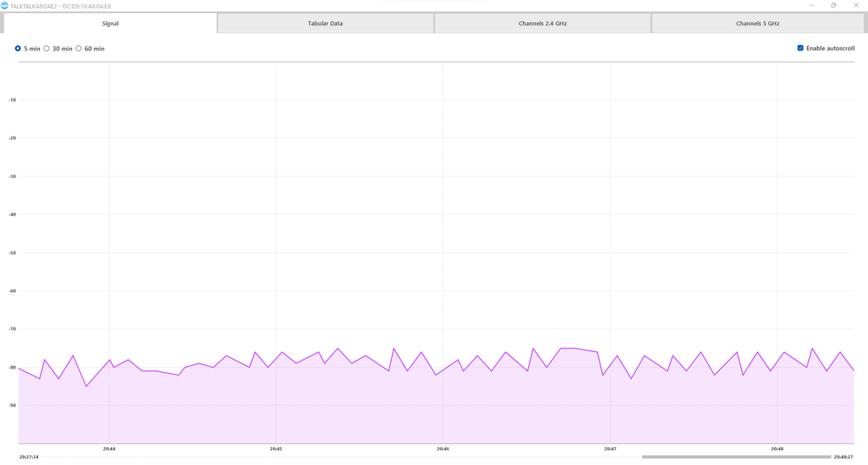Click the horizontal timeline scrollbar thumb
Screen dimensions: 868x465
736,457
